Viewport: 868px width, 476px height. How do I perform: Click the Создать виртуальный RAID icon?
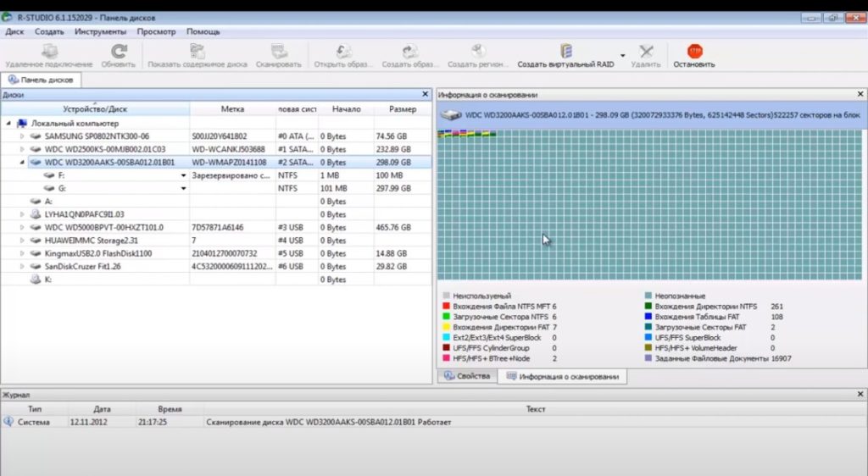(565, 52)
